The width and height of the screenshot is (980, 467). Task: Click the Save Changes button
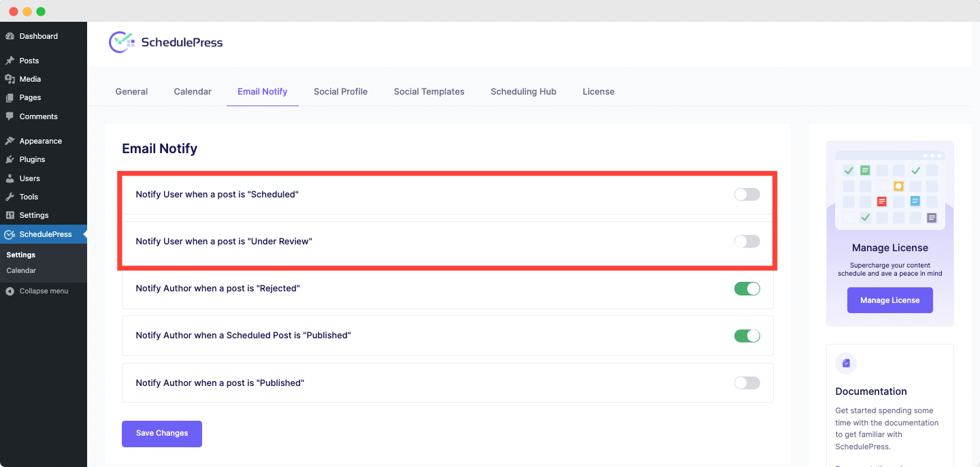click(162, 434)
